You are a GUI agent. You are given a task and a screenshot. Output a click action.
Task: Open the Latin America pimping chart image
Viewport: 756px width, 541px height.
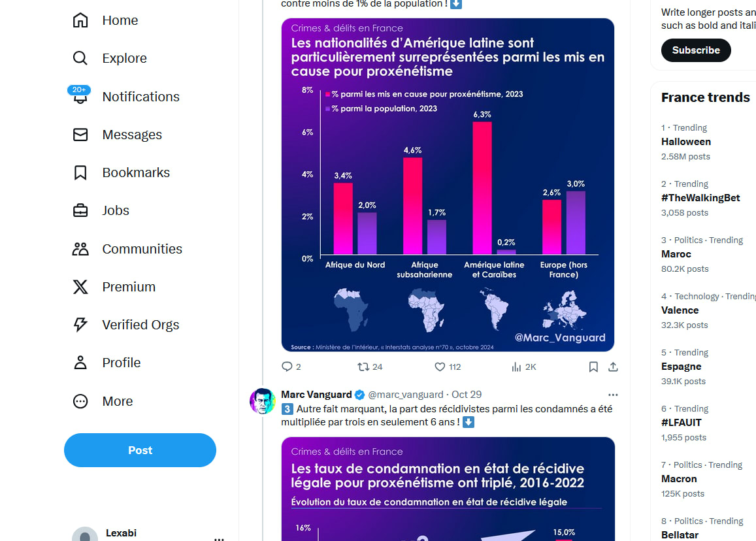click(448, 185)
